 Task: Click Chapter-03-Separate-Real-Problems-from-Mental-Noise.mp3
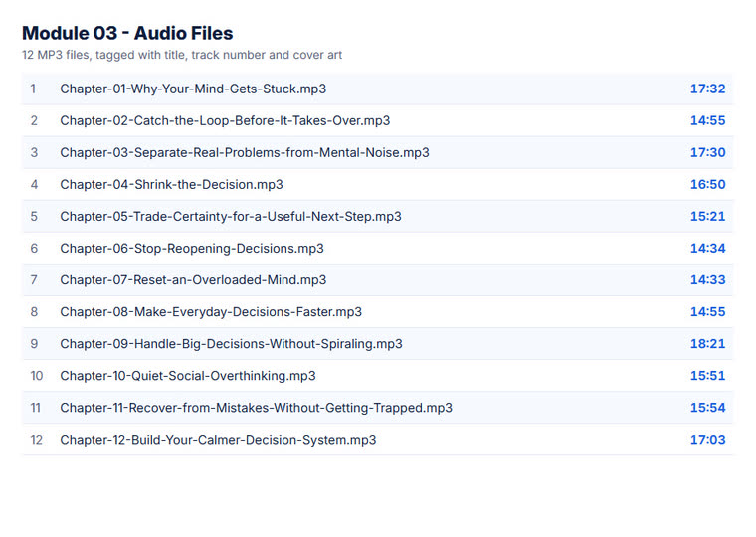(x=245, y=152)
